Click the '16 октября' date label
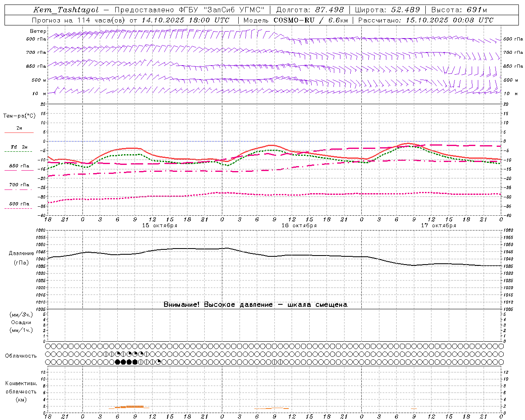This screenshot has width=525, height=420. pyautogui.click(x=299, y=226)
